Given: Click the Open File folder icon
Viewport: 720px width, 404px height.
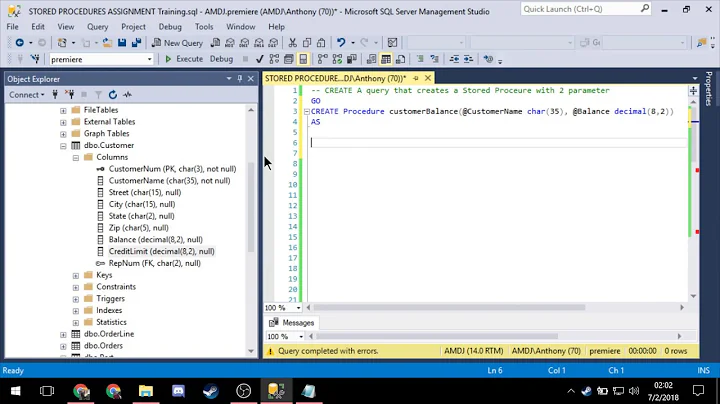Looking at the screenshot, I should (107, 43).
